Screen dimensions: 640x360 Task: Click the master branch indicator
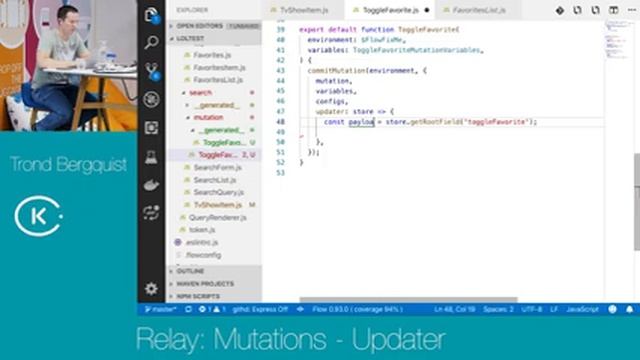(160, 309)
